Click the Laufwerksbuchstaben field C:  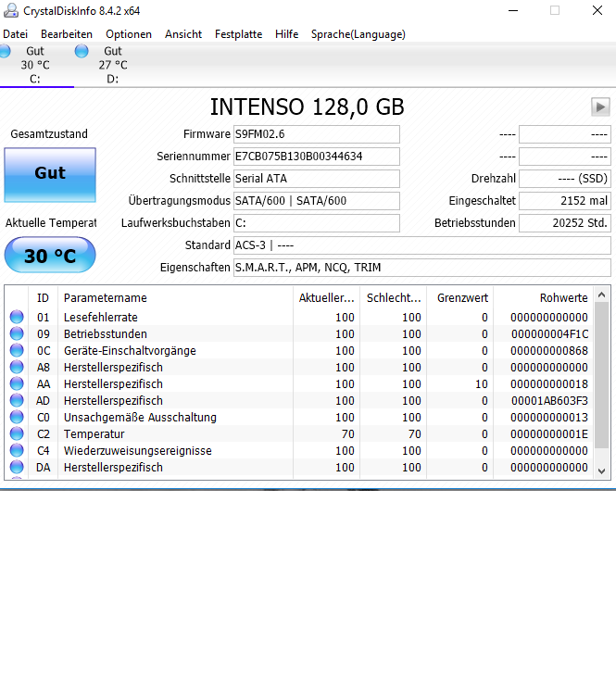coord(317,223)
